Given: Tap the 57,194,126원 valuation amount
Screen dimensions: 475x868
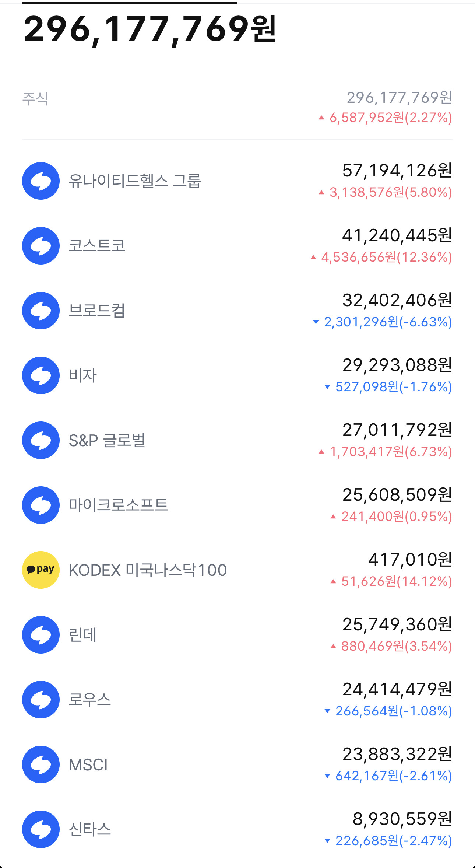Looking at the screenshot, I should 397,171.
